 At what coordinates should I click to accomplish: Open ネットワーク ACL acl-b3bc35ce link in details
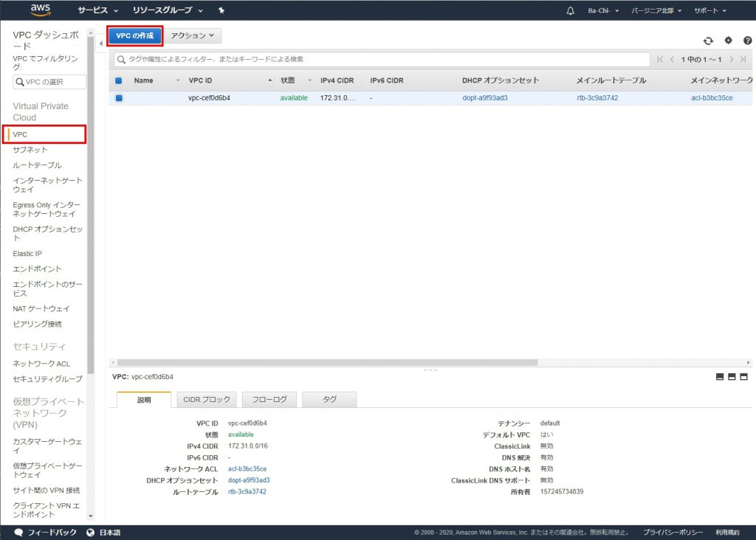(247, 468)
